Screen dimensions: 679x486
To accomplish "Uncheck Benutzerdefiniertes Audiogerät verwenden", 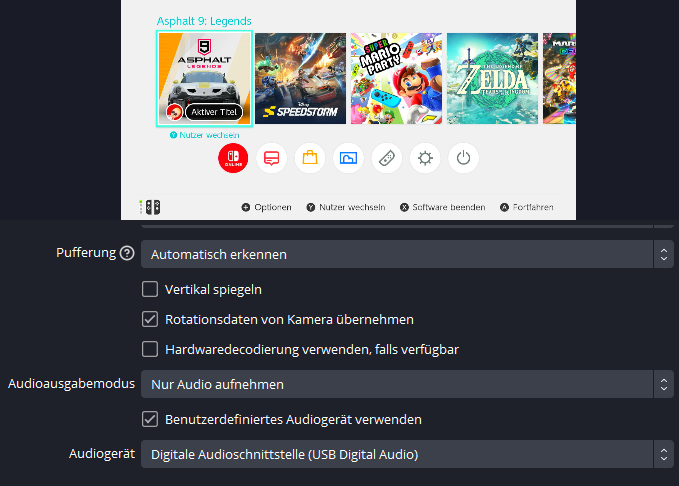I will point(150,419).
